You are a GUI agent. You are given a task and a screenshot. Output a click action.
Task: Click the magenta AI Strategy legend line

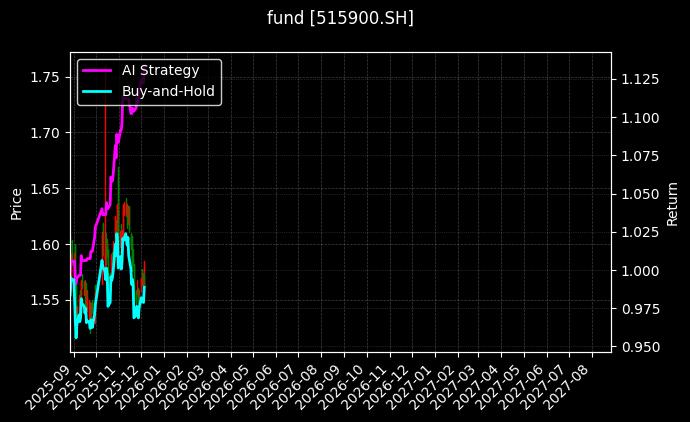(97, 70)
